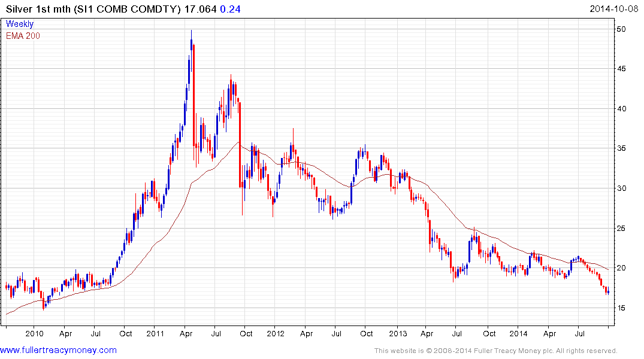Click the 2010 year label on time axis
The width and height of the screenshot is (644, 359).
(x=35, y=333)
